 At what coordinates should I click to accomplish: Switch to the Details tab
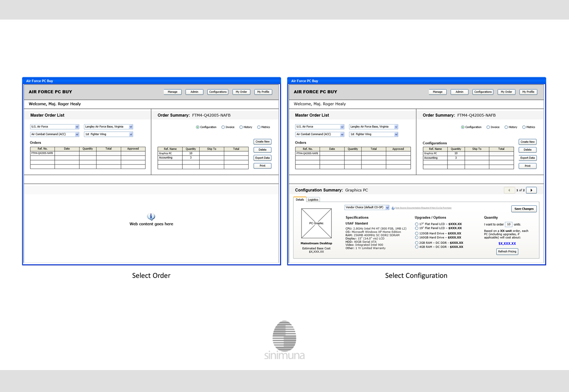[x=300, y=200]
